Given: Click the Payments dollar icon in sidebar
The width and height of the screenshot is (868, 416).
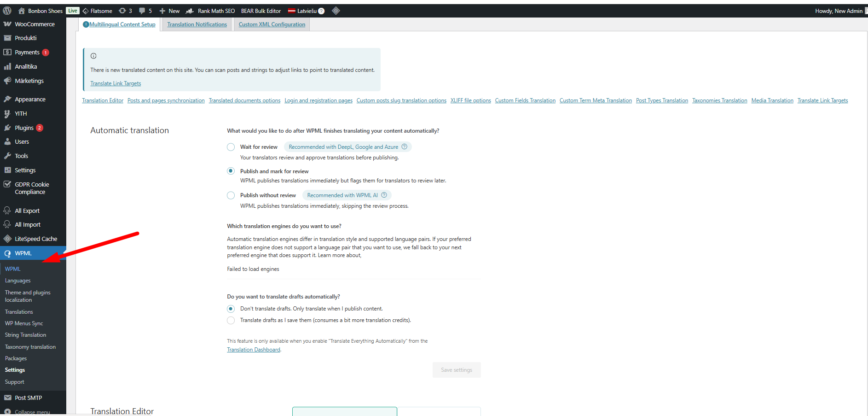Looking at the screenshot, I should click(7, 52).
